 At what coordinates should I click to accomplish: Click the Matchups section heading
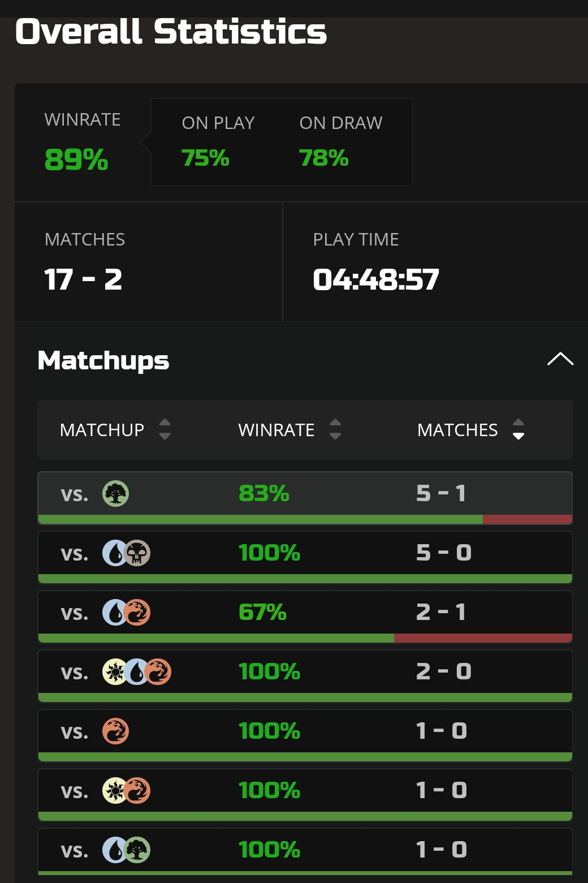pyautogui.click(x=103, y=360)
